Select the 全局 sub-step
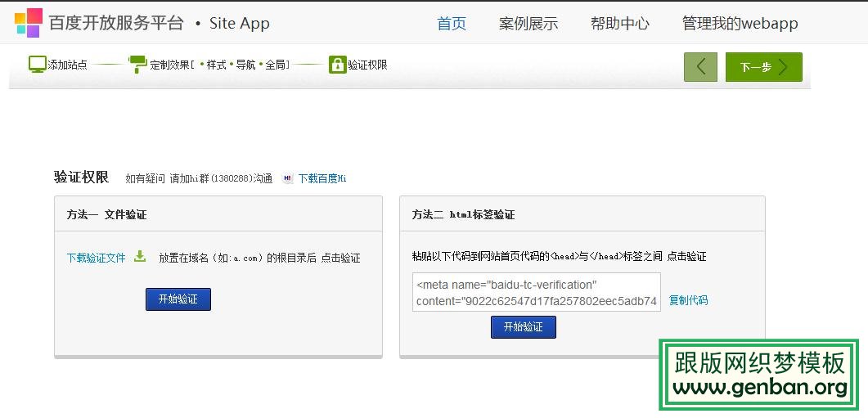868x418 pixels. [x=275, y=65]
